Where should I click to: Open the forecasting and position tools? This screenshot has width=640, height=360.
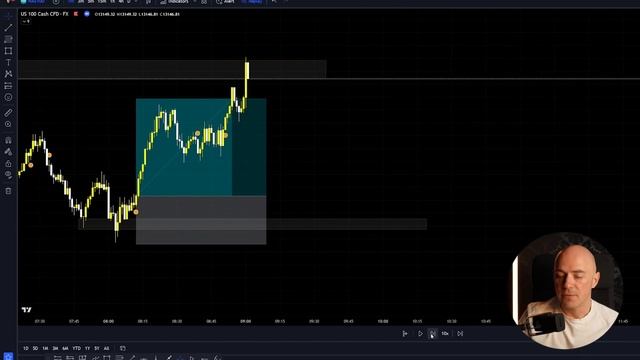click(8, 86)
